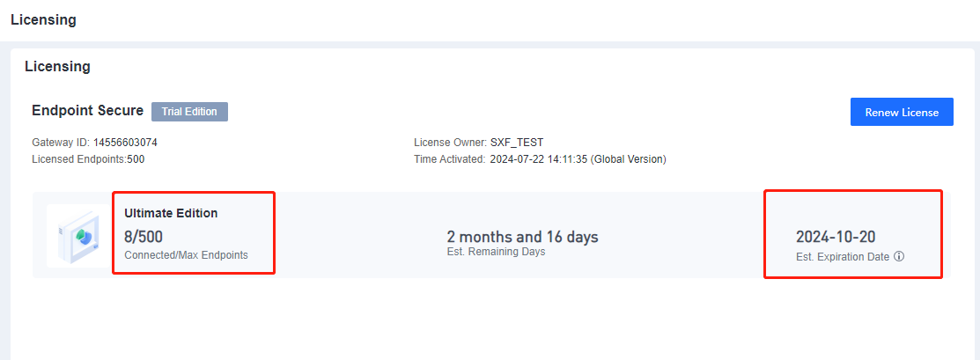Click the Est. Remaining Days label
The image size is (980, 360).
click(x=496, y=252)
